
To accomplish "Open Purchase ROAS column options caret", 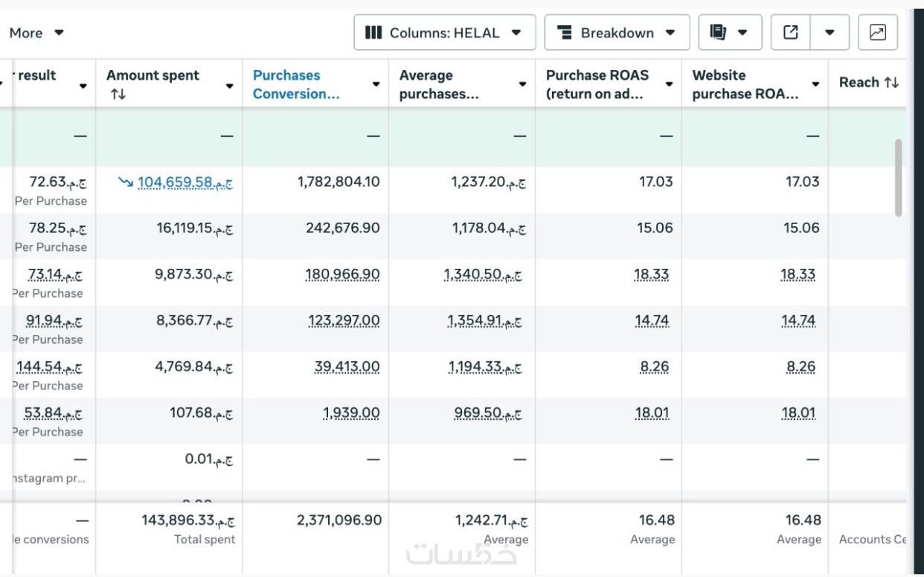I will pos(670,85).
